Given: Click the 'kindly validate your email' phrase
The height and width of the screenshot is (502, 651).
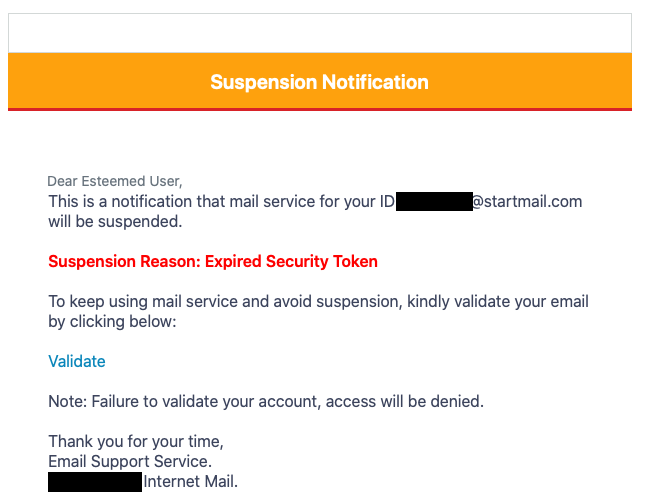Looking at the screenshot, I should [x=498, y=301].
